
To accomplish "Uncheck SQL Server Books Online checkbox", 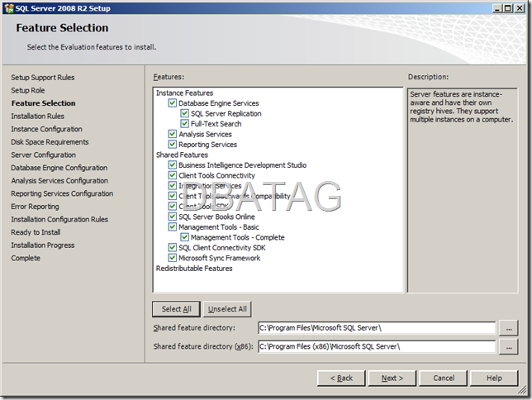I will click(x=173, y=217).
